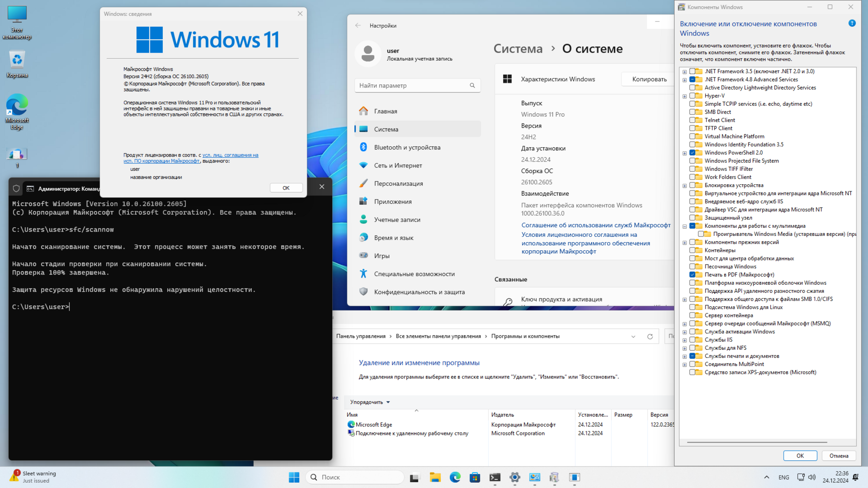
Task: Enable the SMB Direct checkbox
Action: coord(692,112)
